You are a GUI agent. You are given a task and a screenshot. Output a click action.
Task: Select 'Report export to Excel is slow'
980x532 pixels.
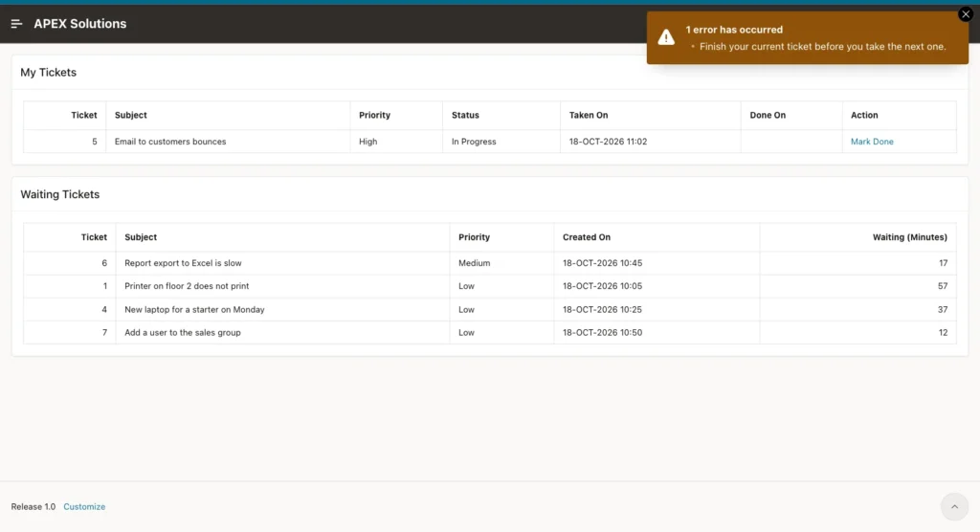183,263
